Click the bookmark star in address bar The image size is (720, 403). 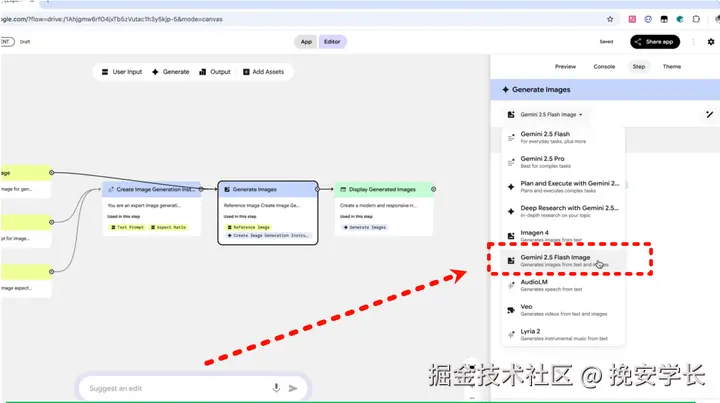pyautogui.click(x=610, y=19)
